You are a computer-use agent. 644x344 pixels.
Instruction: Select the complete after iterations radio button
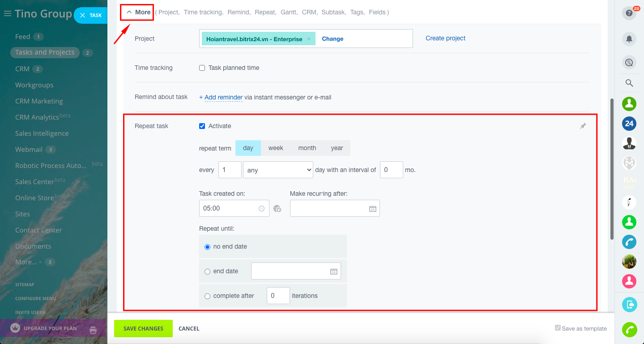(x=207, y=296)
